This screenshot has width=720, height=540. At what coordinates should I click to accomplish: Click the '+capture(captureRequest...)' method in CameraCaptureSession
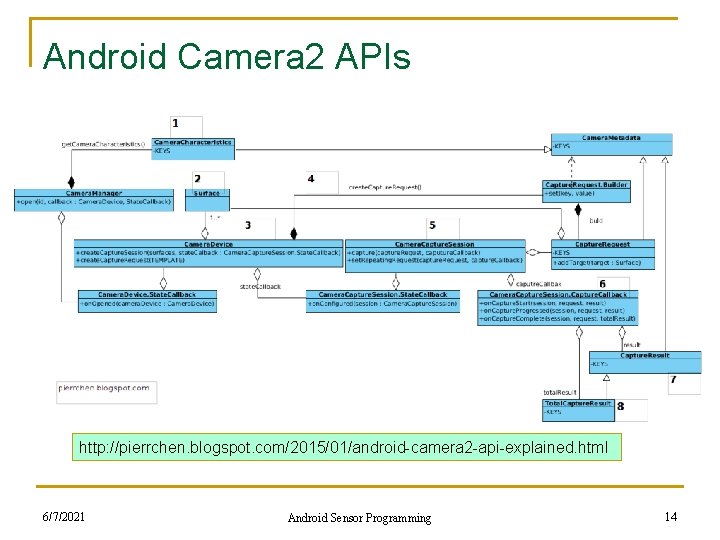(414, 253)
